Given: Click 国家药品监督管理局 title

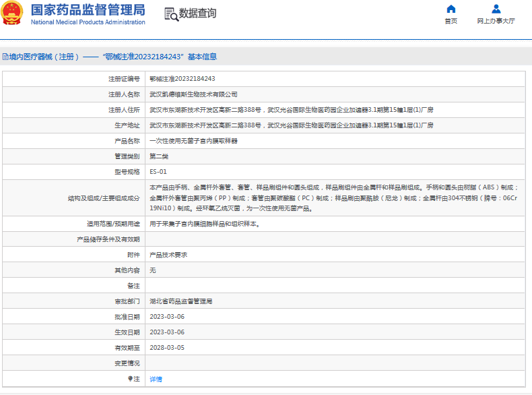Looking at the screenshot, I should 88,10.
